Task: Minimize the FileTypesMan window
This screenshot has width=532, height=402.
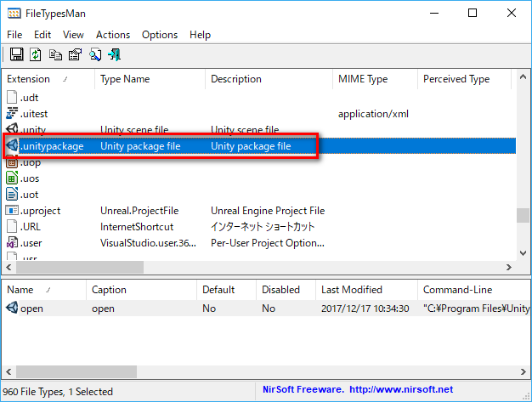Action: (434, 13)
